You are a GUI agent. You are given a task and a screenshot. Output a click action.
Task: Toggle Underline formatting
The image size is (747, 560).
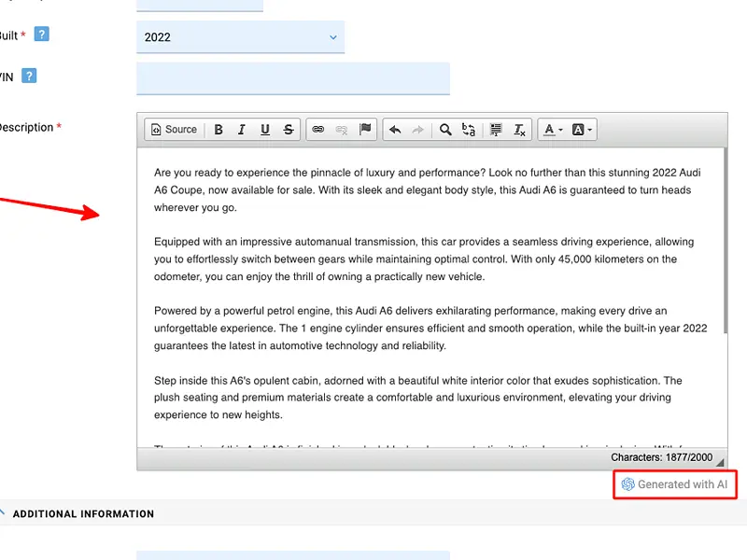(x=265, y=130)
